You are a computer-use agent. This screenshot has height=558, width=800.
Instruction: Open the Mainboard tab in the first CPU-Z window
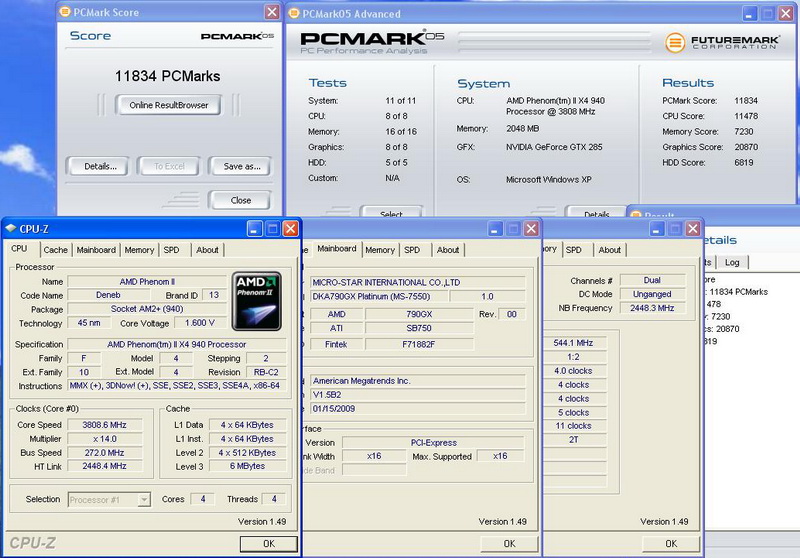tap(96, 250)
